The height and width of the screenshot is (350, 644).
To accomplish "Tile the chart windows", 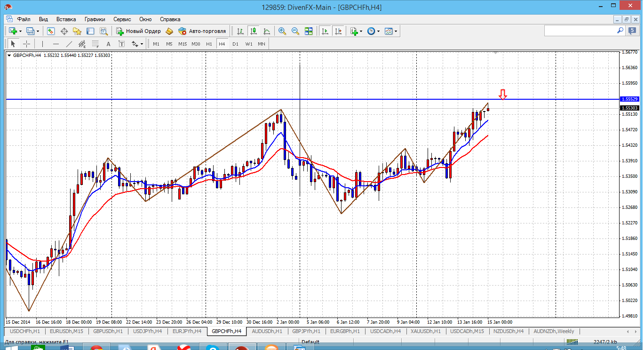I will pyautogui.click(x=309, y=31).
